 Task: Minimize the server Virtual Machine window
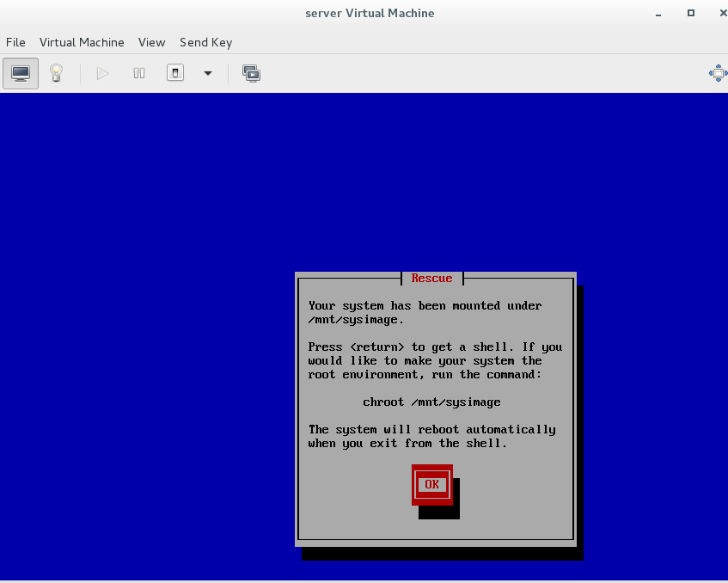tap(658, 14)
